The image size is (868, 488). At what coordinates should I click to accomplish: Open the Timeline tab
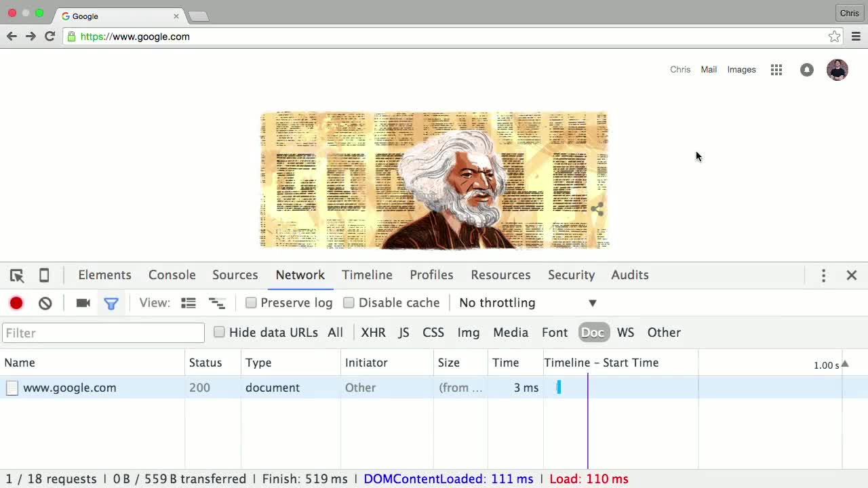point(367,275)
